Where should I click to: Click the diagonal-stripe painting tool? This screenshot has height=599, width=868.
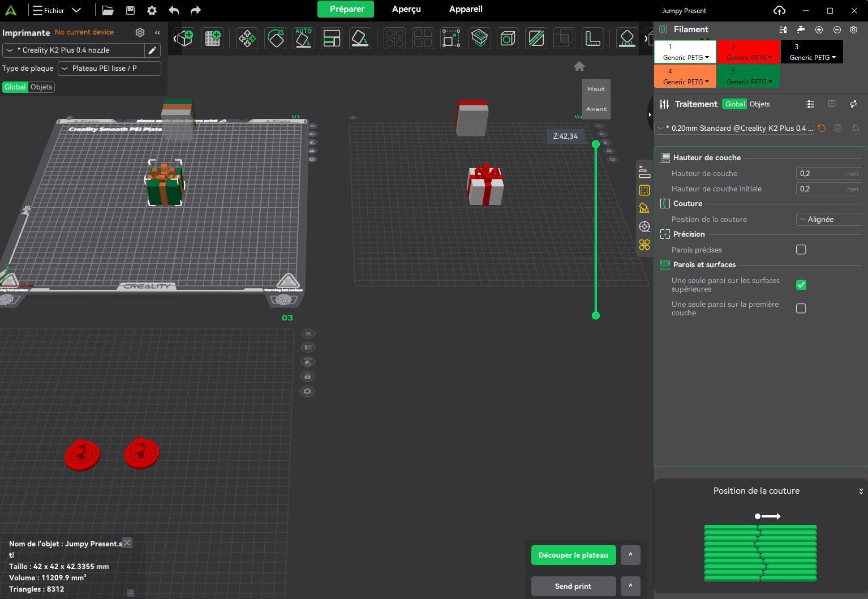[536, 38]
